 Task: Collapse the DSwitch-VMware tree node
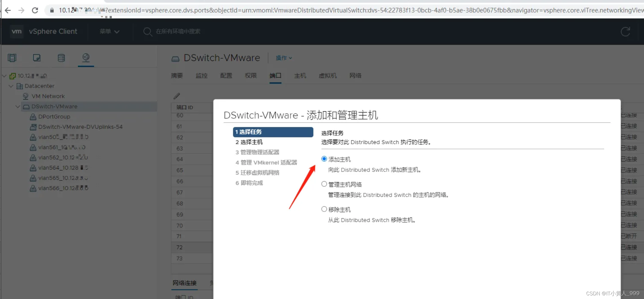click(18, 107)
